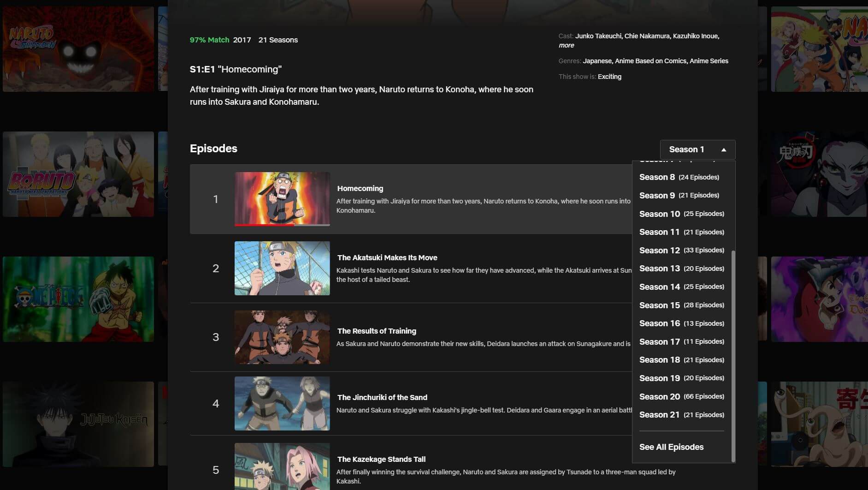Open Anime Based on Comics genre
The height and width of the screenshot is (490, 868).
click(x=650, y=61)
